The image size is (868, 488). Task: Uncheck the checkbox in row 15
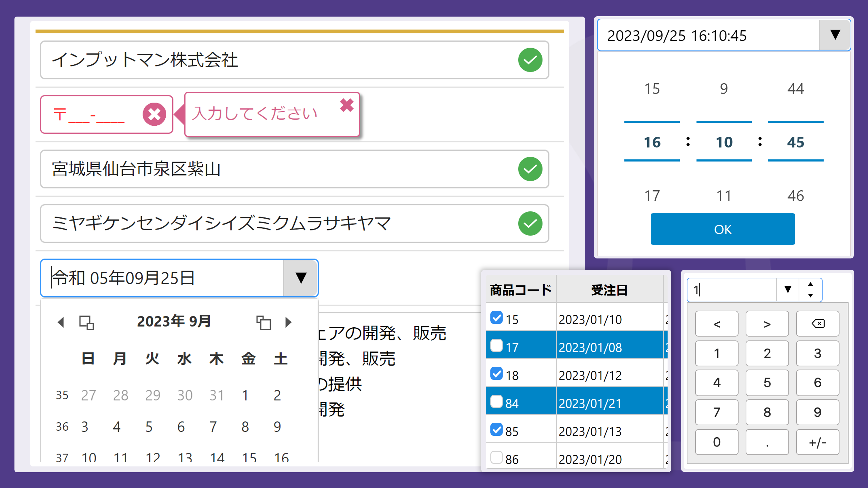point(496,318)
